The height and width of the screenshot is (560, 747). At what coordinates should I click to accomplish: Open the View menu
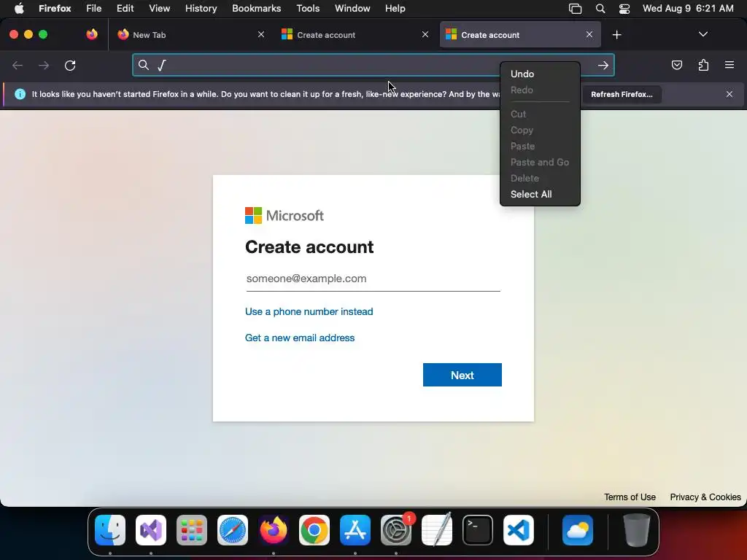coord(159,8)
